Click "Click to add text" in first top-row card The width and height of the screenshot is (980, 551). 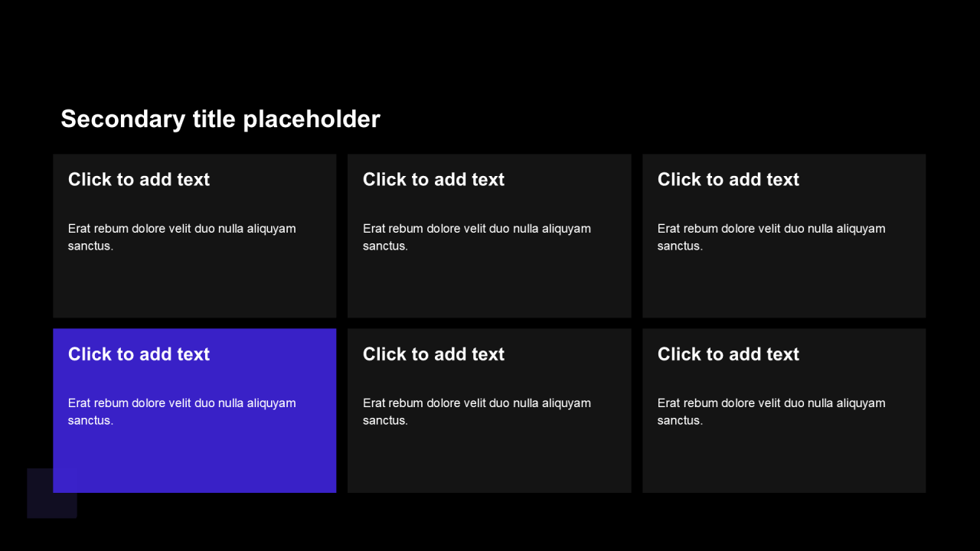pos(139,179)
